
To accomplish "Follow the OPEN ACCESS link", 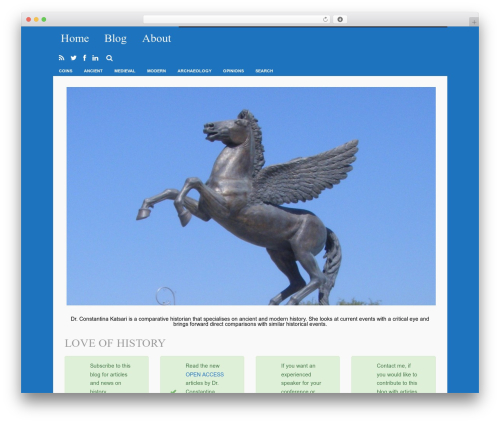I will point(205,375).
